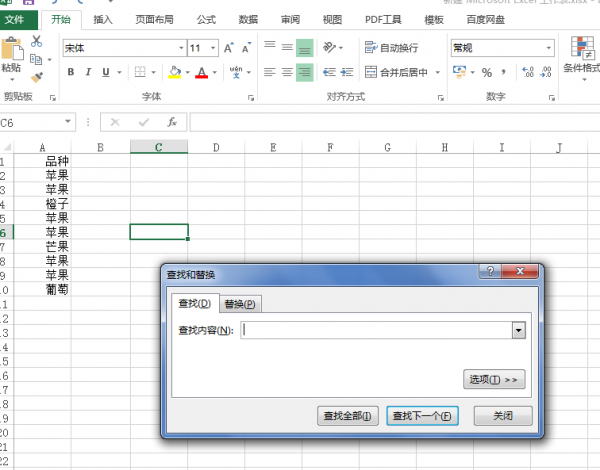600x470 pixels.
Task: Decrease font size with small A icon
Action: (x=246, y=48)
